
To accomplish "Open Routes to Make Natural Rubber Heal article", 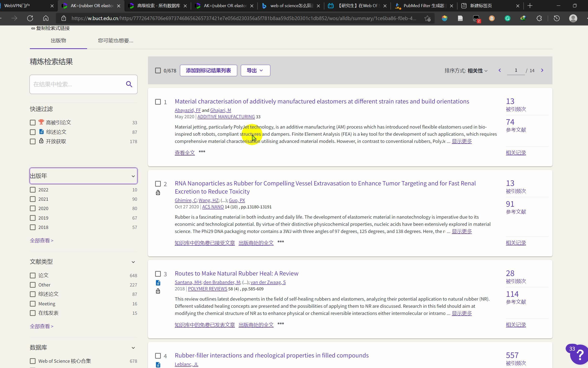I will pos(236,273).
